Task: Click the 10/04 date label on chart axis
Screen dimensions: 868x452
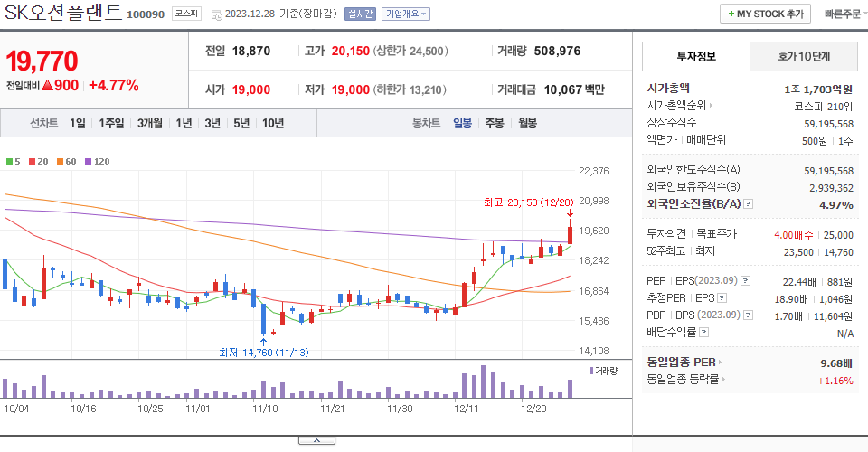Action: (x=16, y=409)
